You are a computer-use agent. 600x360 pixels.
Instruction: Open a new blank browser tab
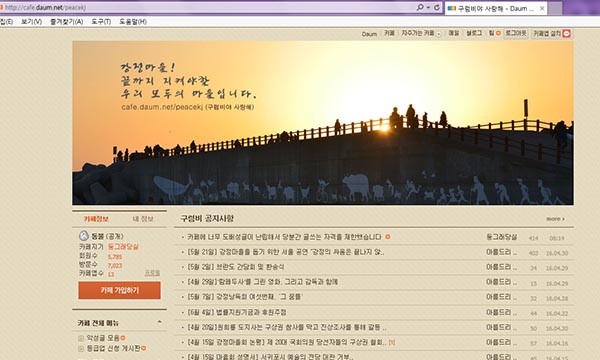[x=555, y=8]
